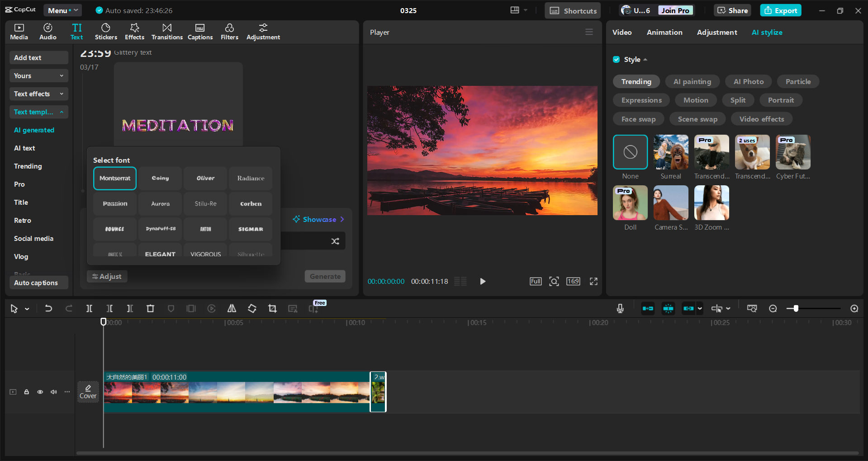Open the Adjustment tab in the right panel
This screenshot has width=868, height=461.
(x=716, y=32)
